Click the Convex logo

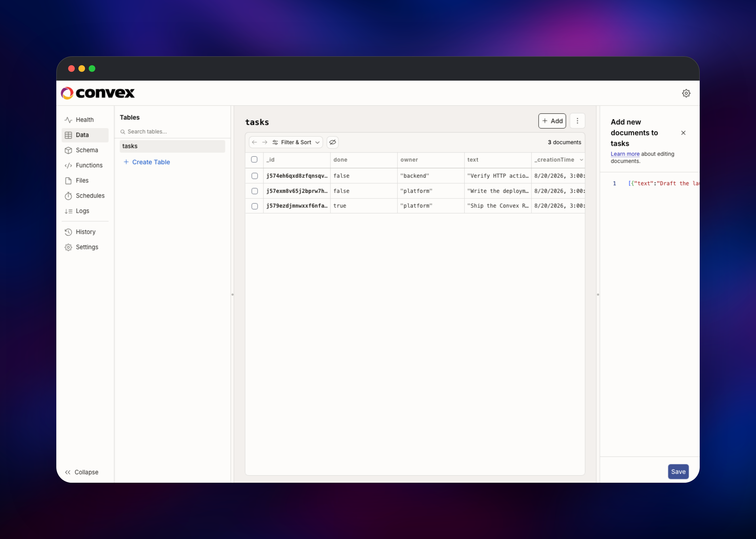coord(98,93)
